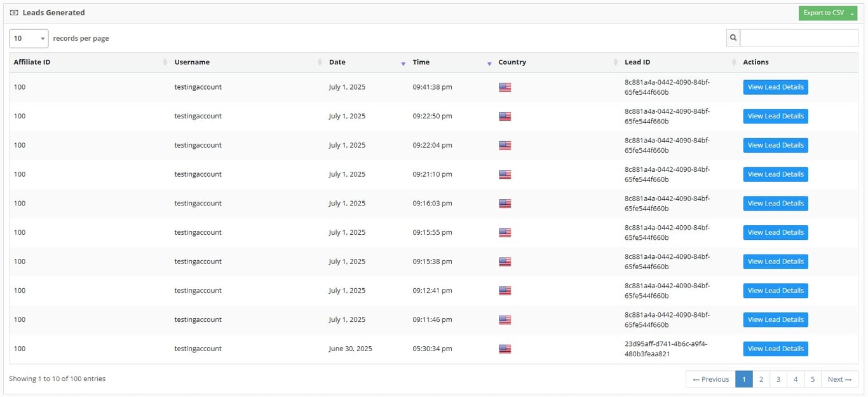Screen dimensions: 868x397
Task: Click the Previous page button
Action: [x=710, y=379]
